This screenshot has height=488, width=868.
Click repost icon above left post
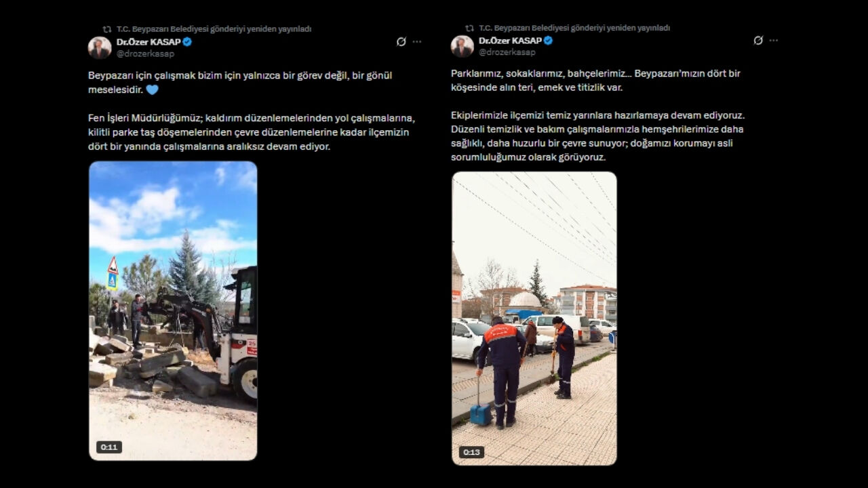coord(106,29)
